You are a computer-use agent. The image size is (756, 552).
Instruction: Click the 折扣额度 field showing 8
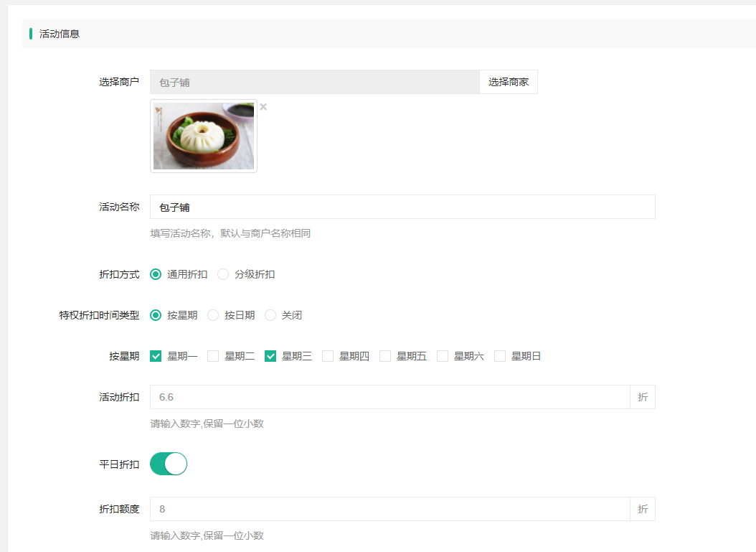click(390, 509)
